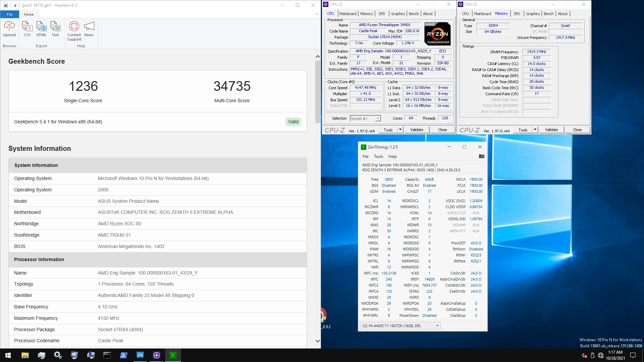Viewport: 644px width, 362px height.
Task: Open the News icon in Geekbench ribbon
Action: tap(89, 29)
